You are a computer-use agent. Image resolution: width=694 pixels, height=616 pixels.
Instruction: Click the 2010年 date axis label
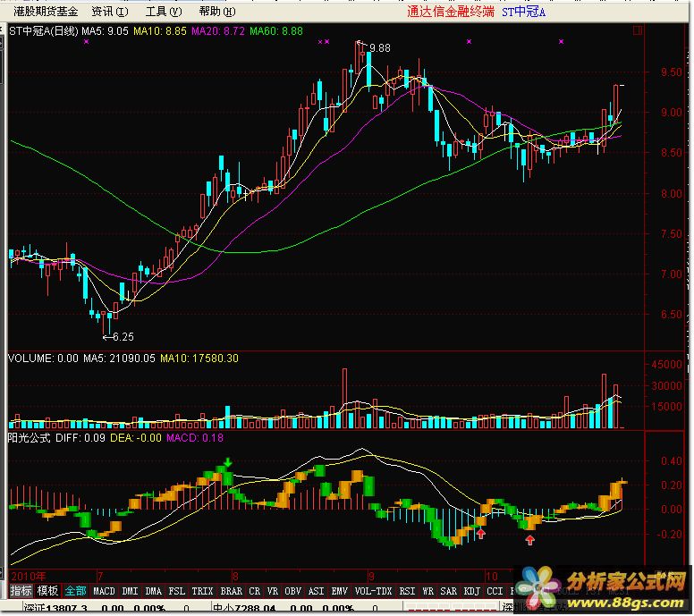pyautogui.click(x=29, y=576)
